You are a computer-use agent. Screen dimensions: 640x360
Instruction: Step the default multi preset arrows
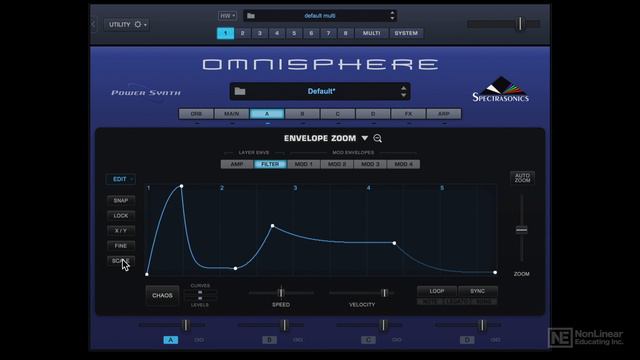tap(392, 16)
